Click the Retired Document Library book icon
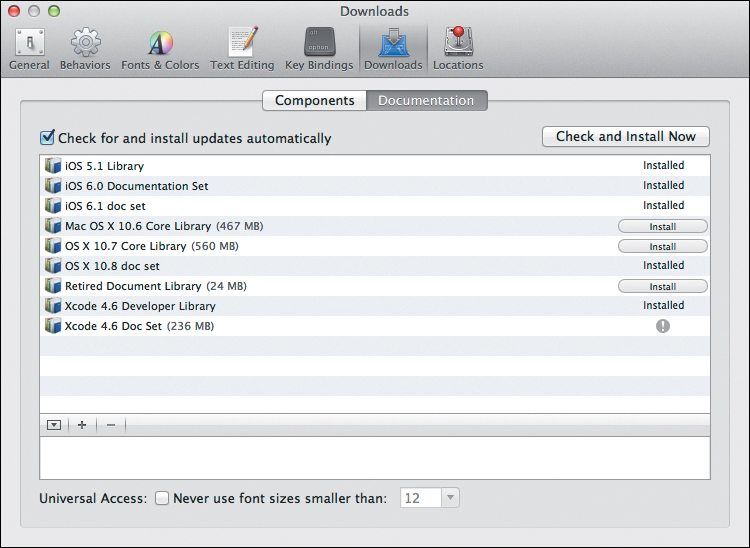The height and width of the screenshot is (548, 750). (53, 286)
